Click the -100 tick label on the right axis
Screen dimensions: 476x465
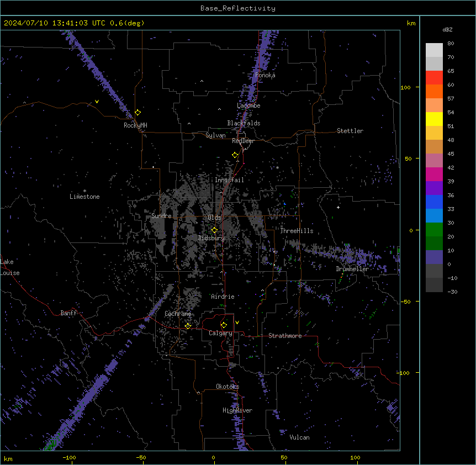tap(403, 373)
